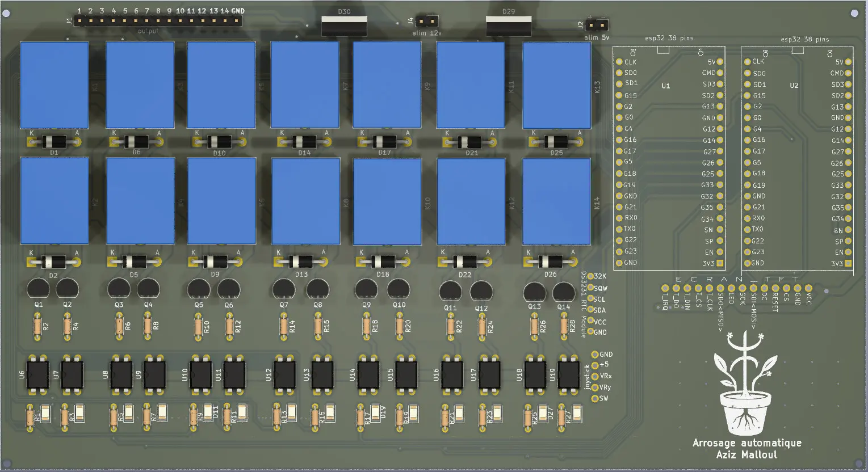This screenshot has height=472, width=868.
Task: Click transistor Q10
Action: pos(399,289)
